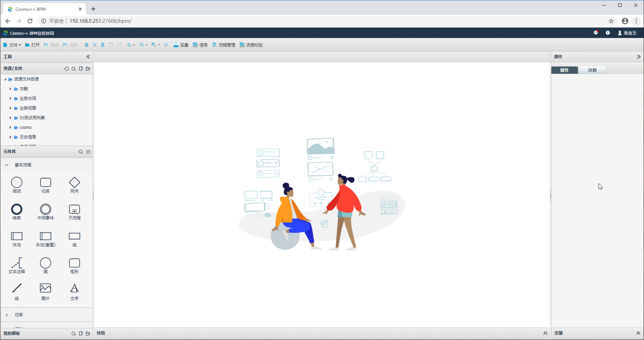Expand the 任务 library section
Viewport: 644px width, 340px height.
(x=7, y=315)
